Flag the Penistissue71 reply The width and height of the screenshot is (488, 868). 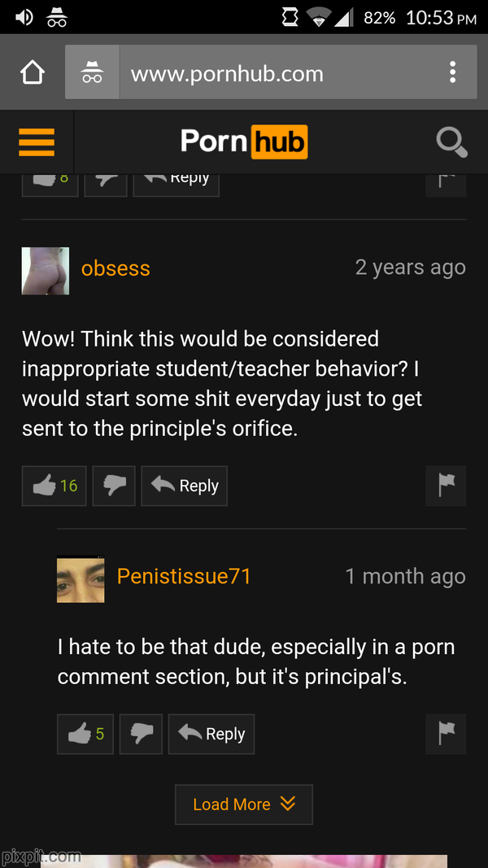click(446, 734)
